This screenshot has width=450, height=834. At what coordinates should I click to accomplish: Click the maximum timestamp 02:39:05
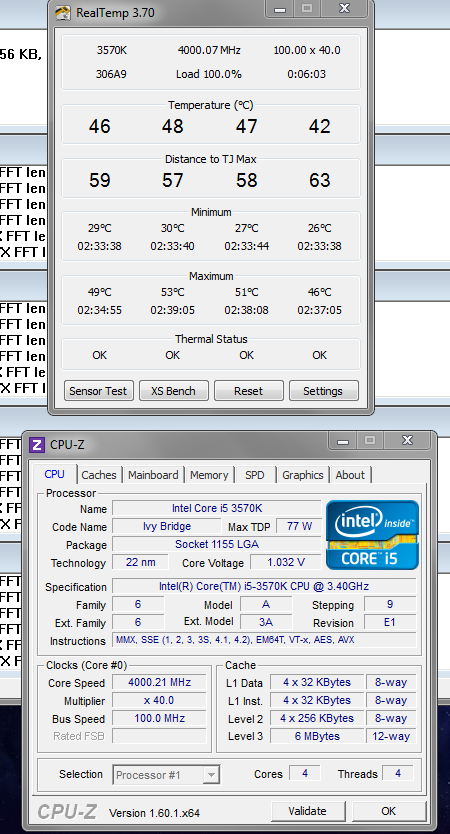pyautogui.click(x=172, y=310)
